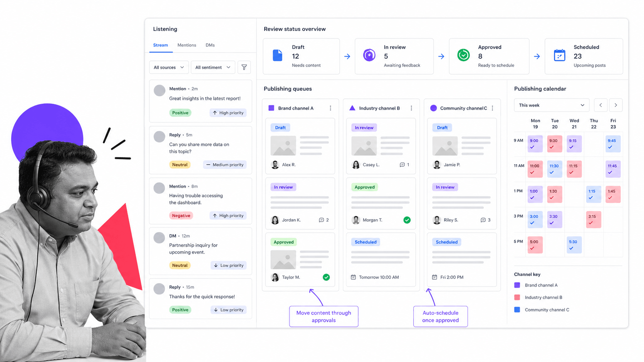Toggle the Wed 9:15 calendar slot
The width and height of the screenshot is (644, 362).
[574, 144]
